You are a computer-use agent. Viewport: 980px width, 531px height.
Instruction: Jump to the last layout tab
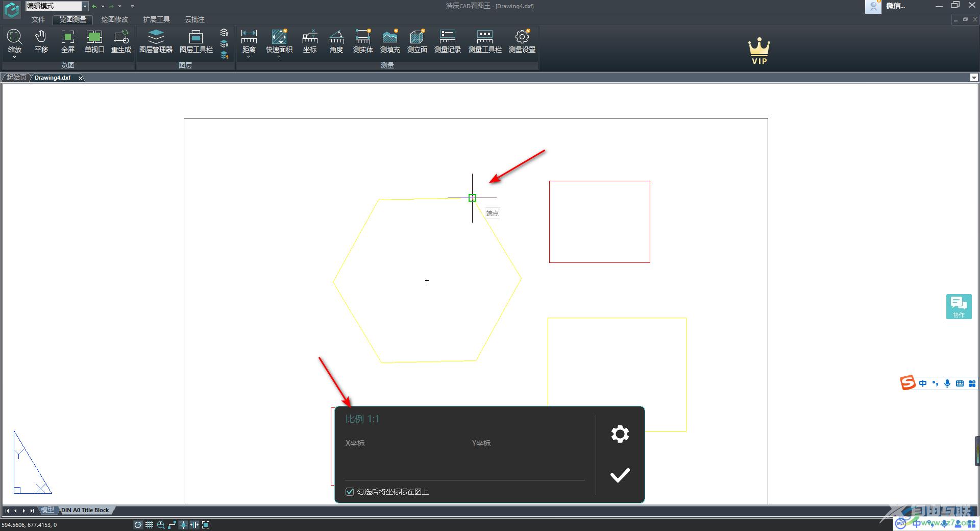[x=32, y=511]
